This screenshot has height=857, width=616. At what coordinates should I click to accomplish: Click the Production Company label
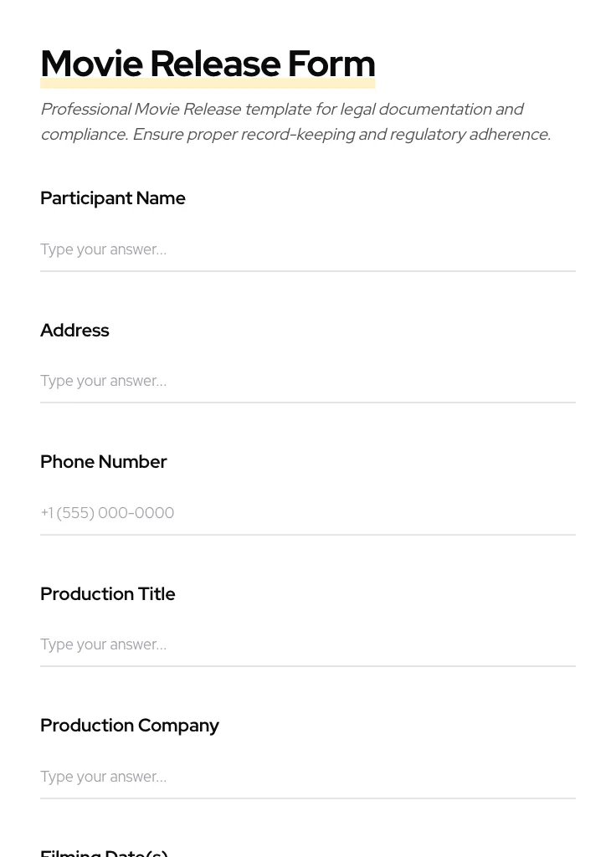pos(130,726)
